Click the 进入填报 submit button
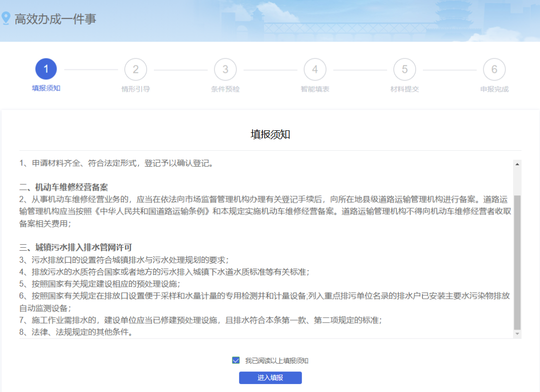540x392 pixels. (270, 378)
